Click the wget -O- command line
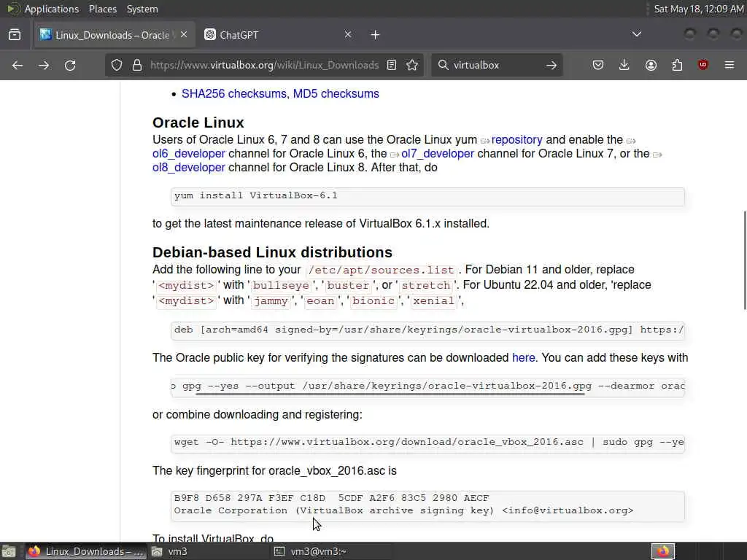Image resolution: width=747 pixels, height=560 pixels. (x=429, y=443)
